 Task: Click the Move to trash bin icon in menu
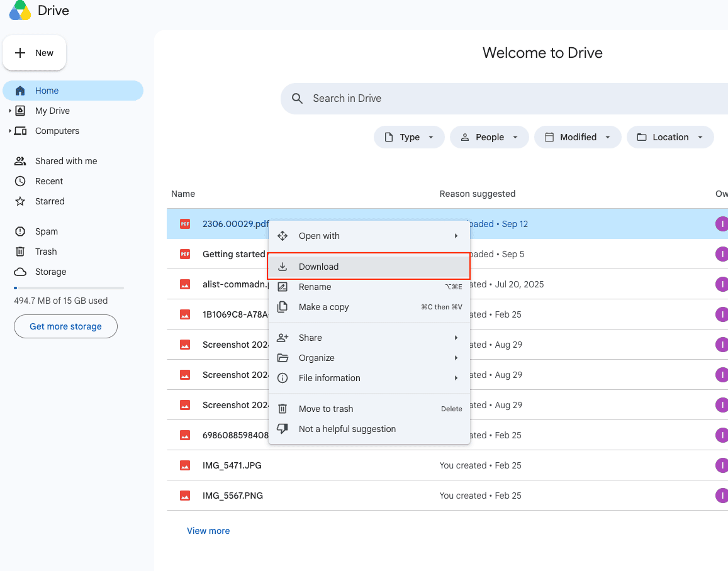click(283, 409)
